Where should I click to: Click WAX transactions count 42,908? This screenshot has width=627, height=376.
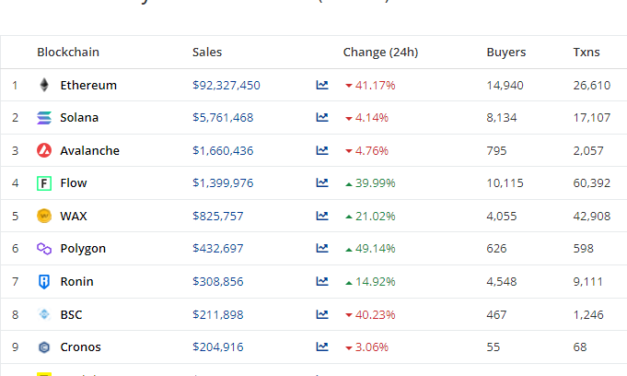(592, 216)
